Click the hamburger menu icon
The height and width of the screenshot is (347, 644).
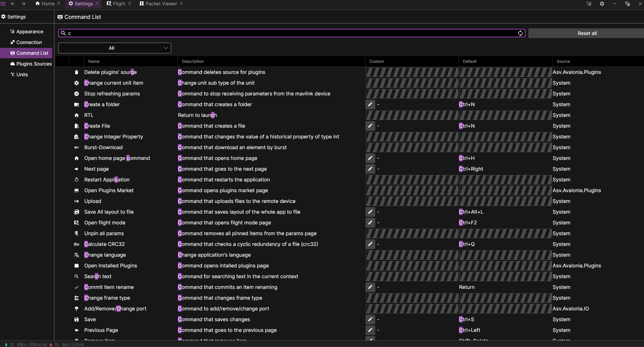point(3,4)
